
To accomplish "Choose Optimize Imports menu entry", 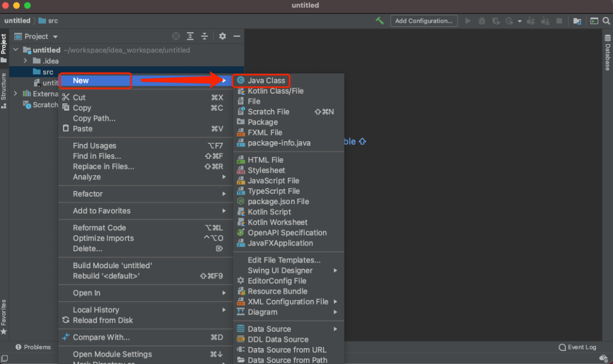I will pyautogui.click(x=145, y=238).
